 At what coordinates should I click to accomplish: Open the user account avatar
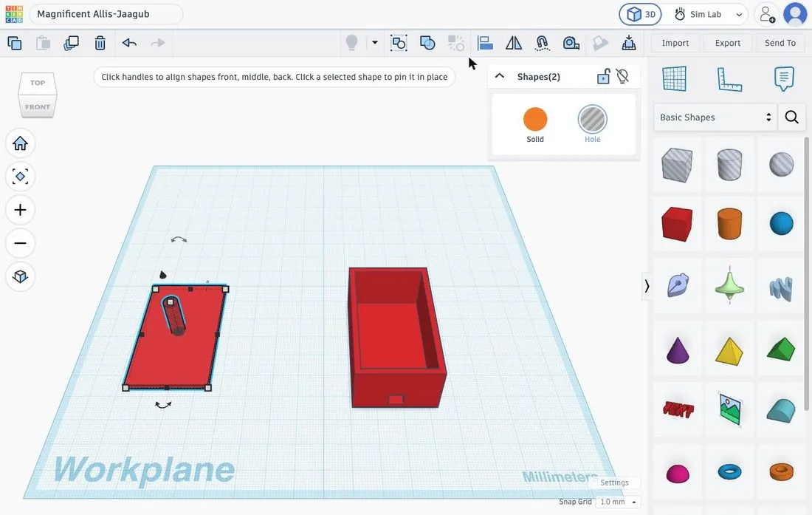pos(795,15)
